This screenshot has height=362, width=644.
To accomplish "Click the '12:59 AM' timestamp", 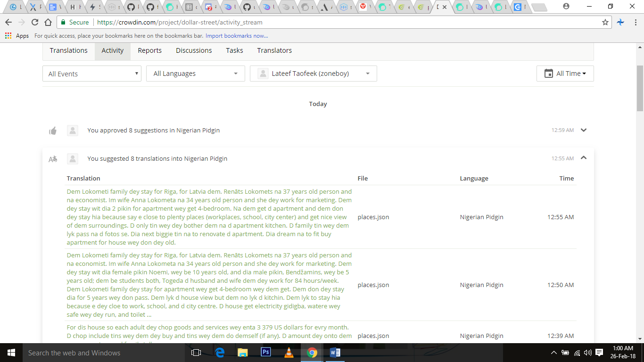I will point(562,131).
